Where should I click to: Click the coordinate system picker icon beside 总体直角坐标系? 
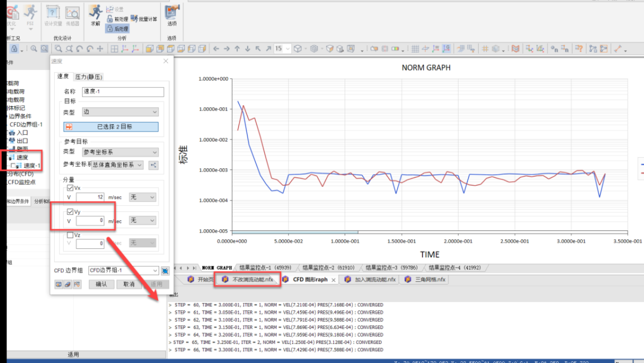[x=154, y=165]
